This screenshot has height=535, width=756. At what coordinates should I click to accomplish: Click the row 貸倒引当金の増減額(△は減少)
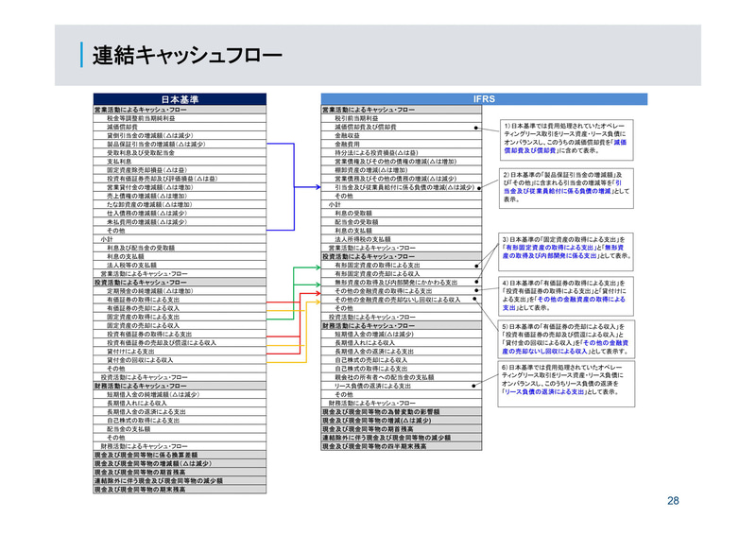(180, 135)
